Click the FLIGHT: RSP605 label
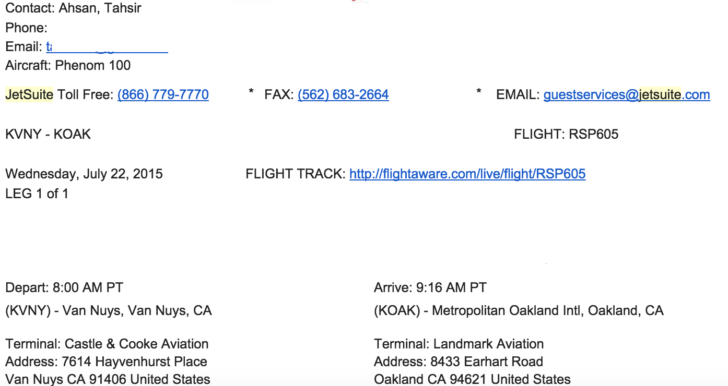This screenshot has height=386, width=728. click(566, 134)
